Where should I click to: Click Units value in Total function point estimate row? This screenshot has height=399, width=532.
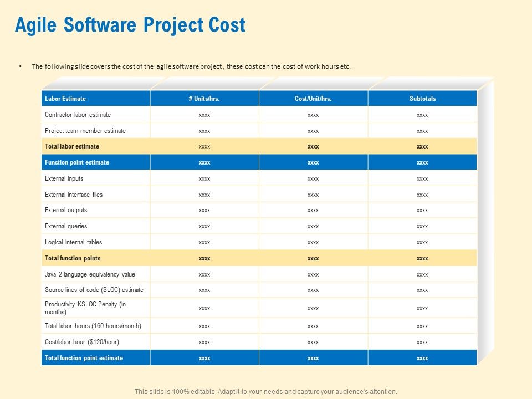(204, 359)
